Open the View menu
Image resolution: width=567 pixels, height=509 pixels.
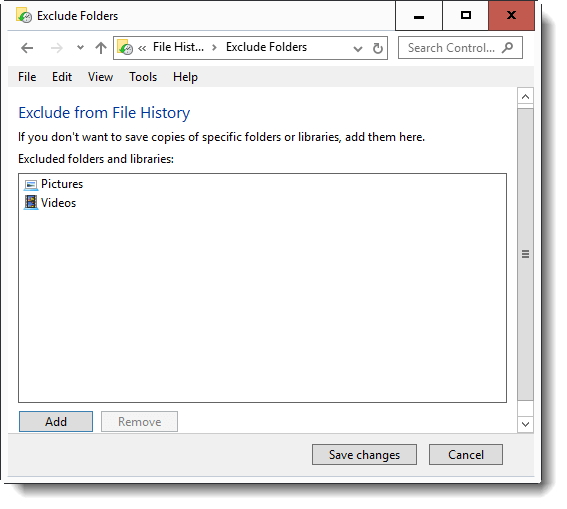[101, 77]
